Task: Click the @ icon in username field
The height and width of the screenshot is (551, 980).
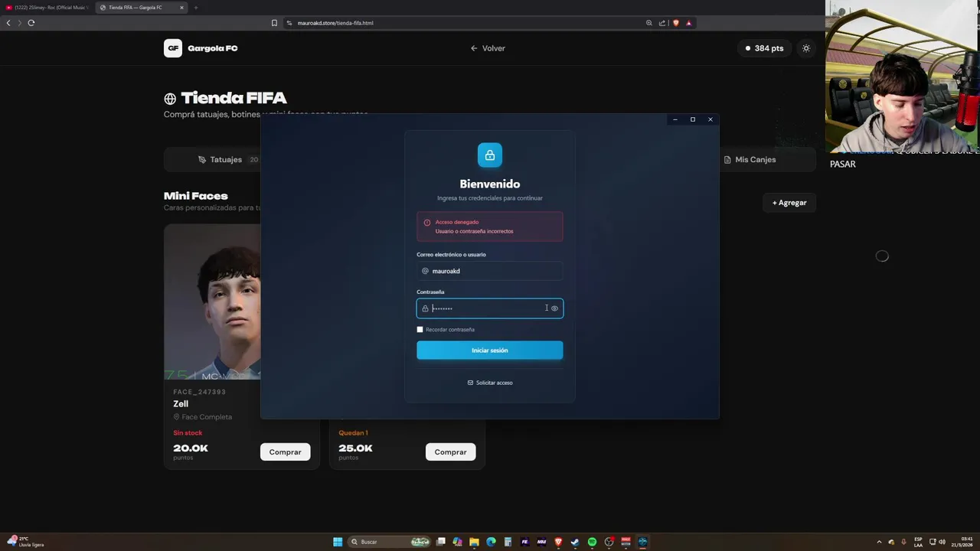Action: pos(425,271)
